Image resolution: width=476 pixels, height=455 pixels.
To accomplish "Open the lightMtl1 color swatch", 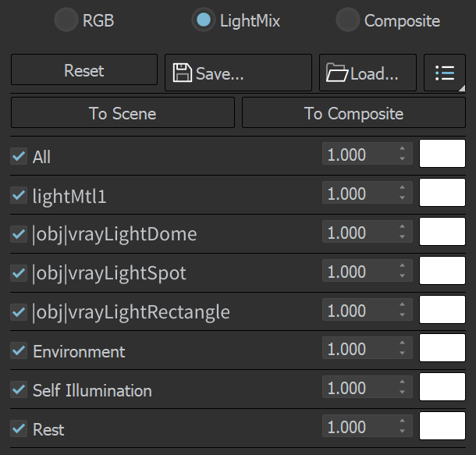I will click(x=442, y=193).
